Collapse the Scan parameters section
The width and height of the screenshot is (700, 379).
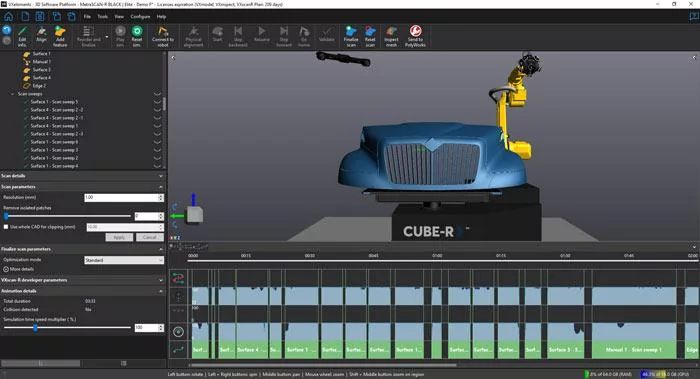coord(161,187)
